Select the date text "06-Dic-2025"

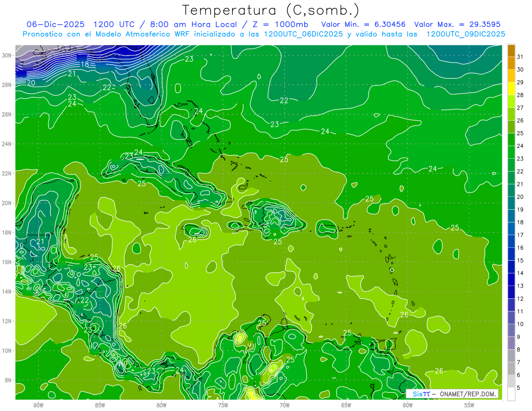56,24
